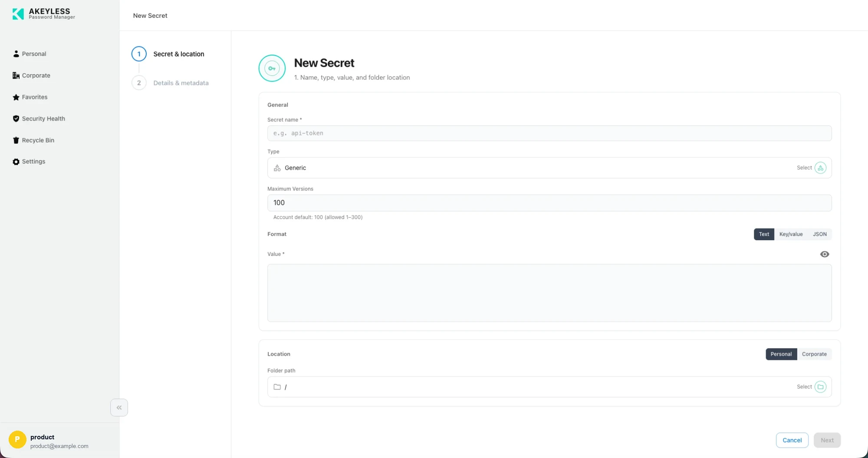
Task: Click the New Secret breadcrumb title
Action: [x=150, y=16]
